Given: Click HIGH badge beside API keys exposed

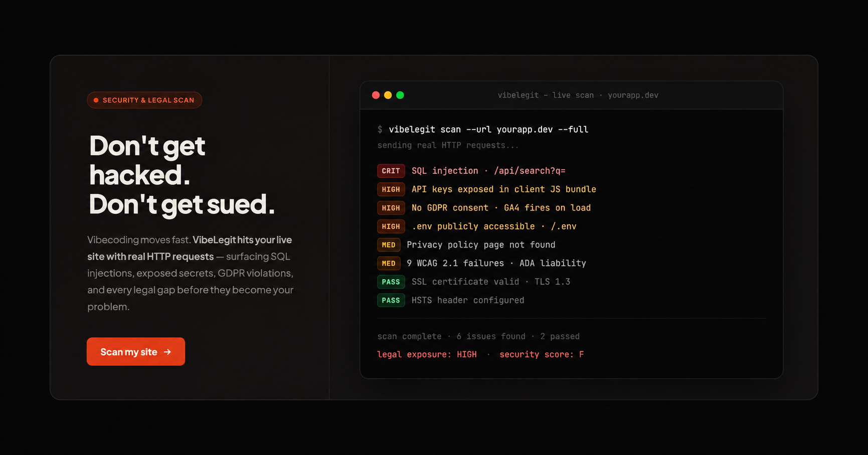Looking at the screenshot, I should point(391,189).
